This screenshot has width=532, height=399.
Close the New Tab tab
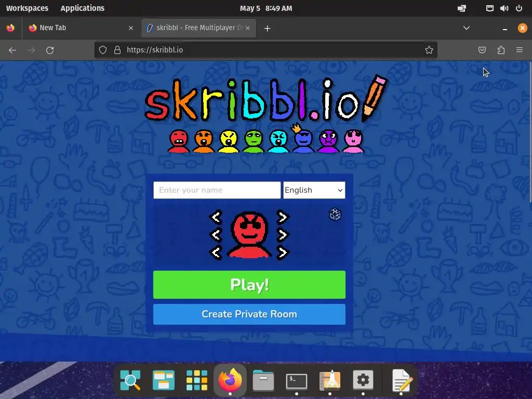coord(131,28)
